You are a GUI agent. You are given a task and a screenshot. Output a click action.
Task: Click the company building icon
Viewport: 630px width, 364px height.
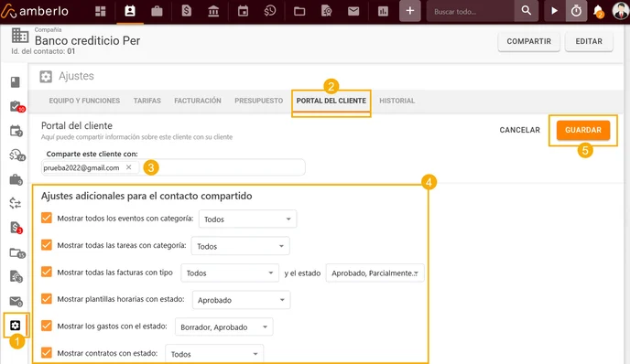(20, 36)
